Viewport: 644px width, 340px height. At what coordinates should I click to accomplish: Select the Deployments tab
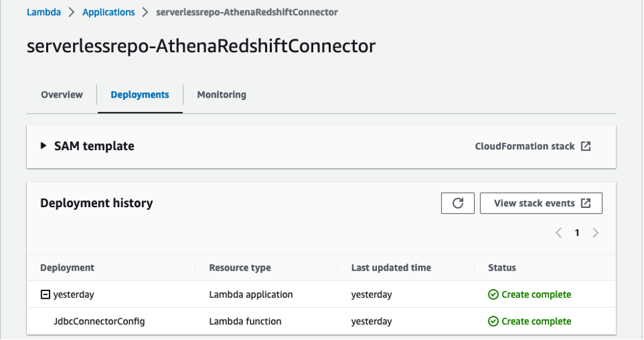click(140, 95)
